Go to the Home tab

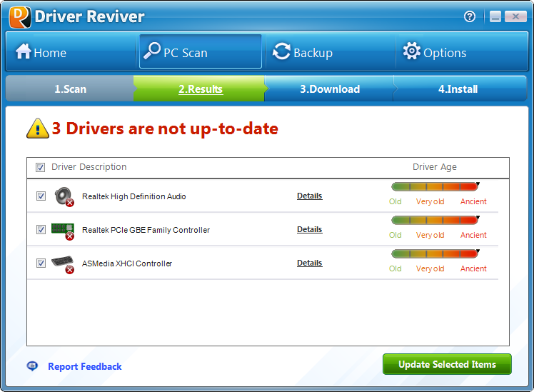[x=41, y=53]
